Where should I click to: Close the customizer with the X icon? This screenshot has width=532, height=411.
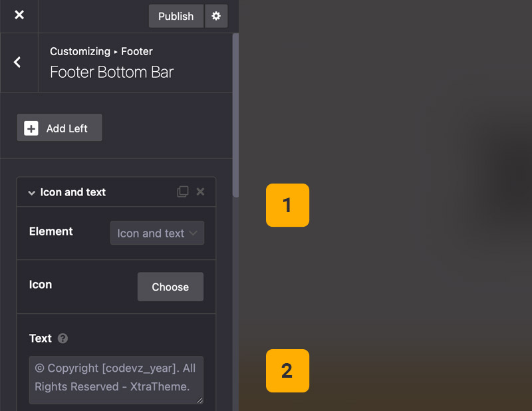19,15
